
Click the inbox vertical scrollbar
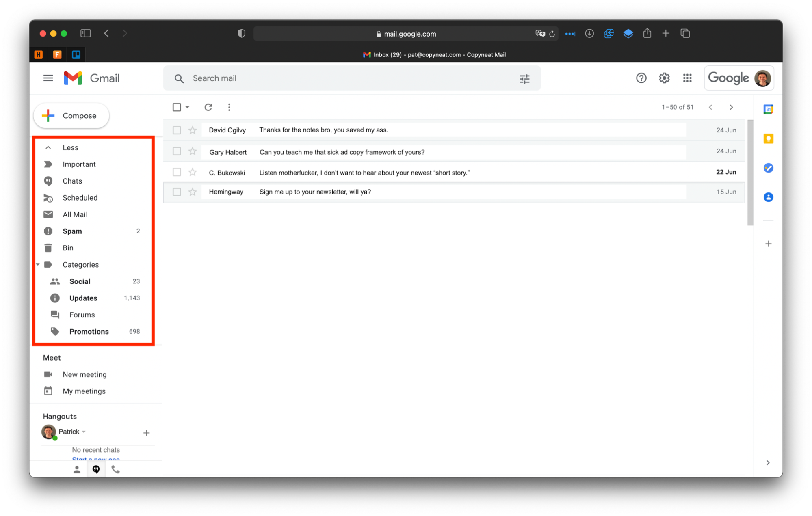click(750, 173)
